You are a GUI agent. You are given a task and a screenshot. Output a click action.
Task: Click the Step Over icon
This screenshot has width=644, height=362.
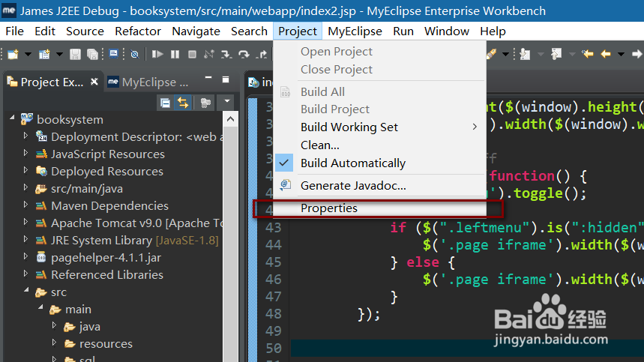coord(244,54)
